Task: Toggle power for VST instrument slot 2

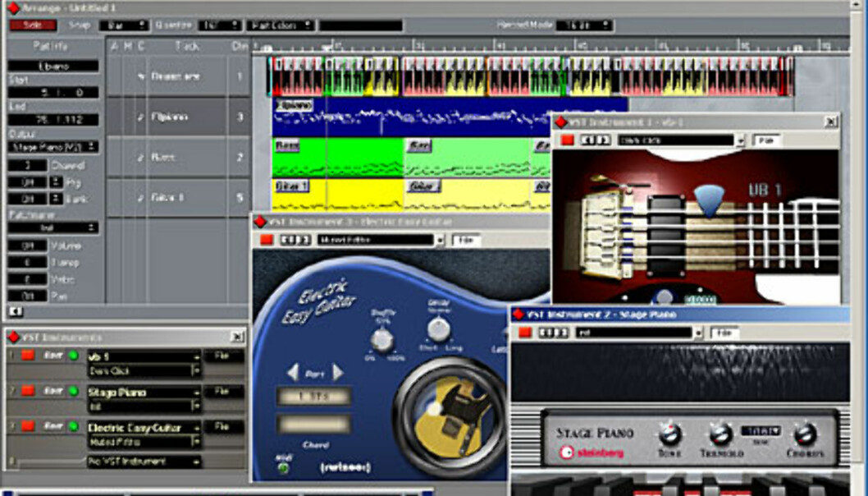Action: pyautogui.click(x=28, y=391)
